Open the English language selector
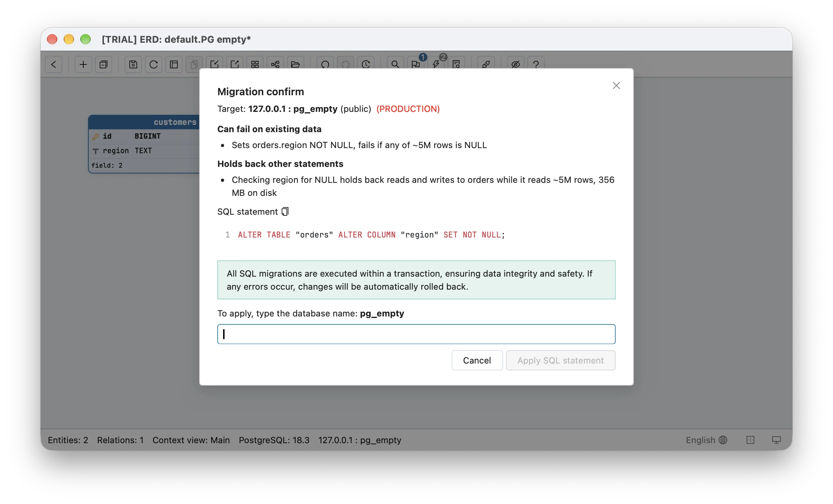This screenshot has height=504, width=833. click(706, 440)
